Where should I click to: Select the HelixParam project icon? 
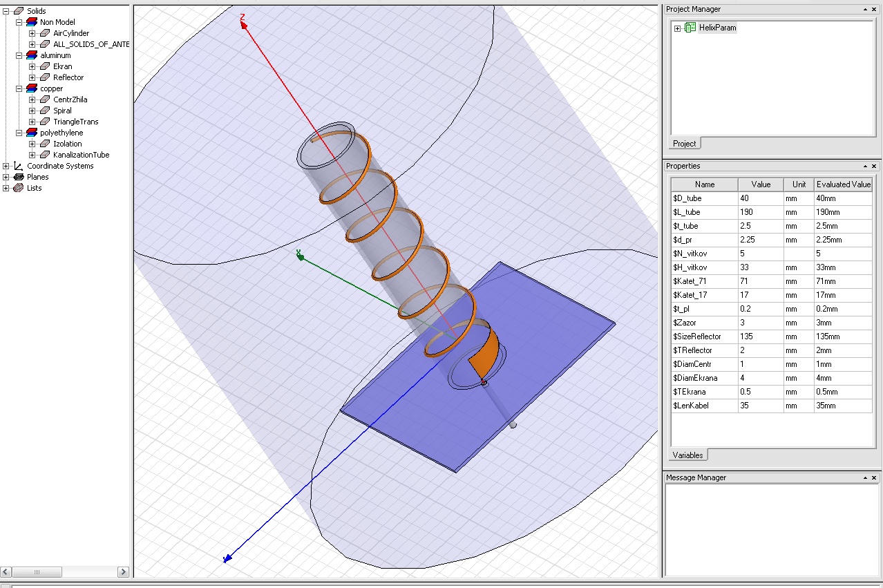point(690,28)
